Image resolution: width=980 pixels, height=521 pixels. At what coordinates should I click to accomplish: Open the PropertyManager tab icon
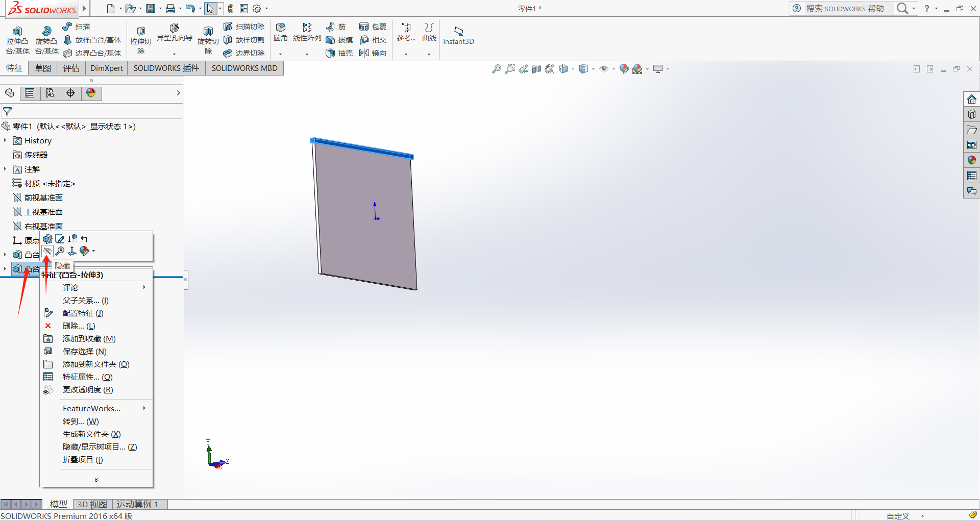pos(30,93)
